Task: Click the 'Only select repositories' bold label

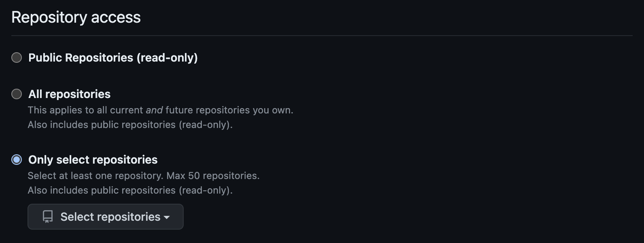Action: tap(93, 160)
